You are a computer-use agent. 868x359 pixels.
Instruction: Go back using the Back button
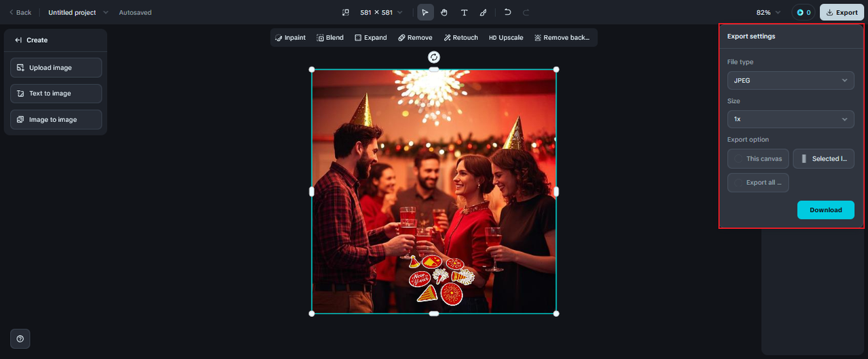(x=20, y=12)
